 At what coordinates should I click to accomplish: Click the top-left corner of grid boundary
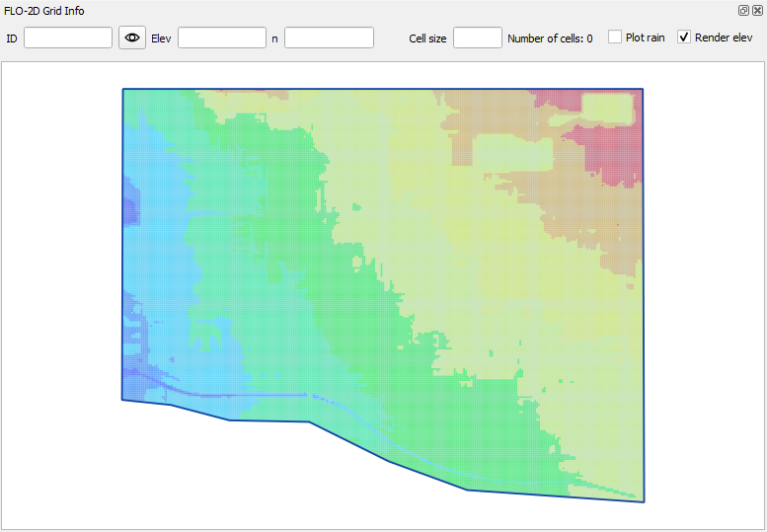coord(123,90)
